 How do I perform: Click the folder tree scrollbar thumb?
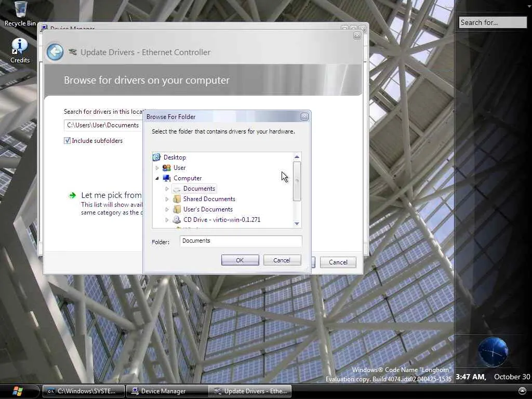pos(297,181)
